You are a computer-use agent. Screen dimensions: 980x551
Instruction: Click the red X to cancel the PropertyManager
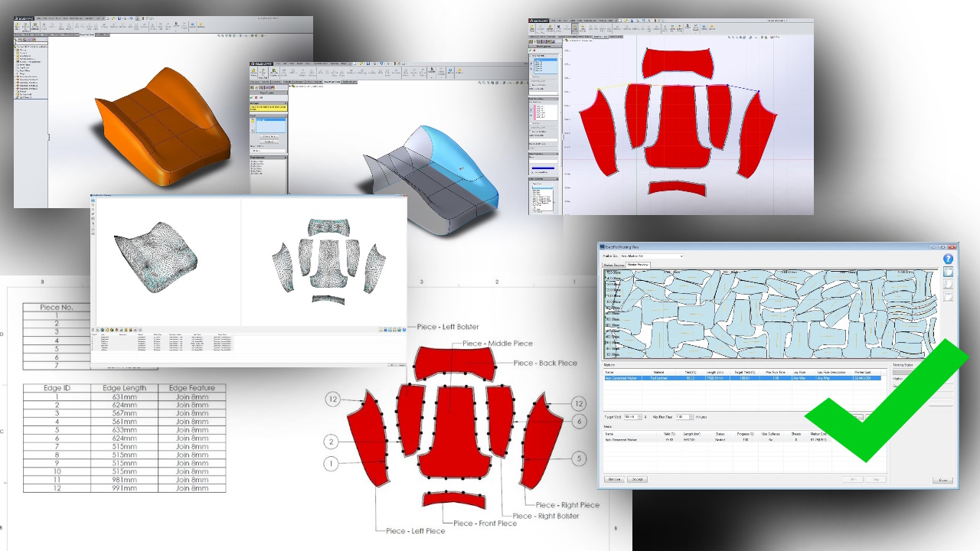coord(256,96)
